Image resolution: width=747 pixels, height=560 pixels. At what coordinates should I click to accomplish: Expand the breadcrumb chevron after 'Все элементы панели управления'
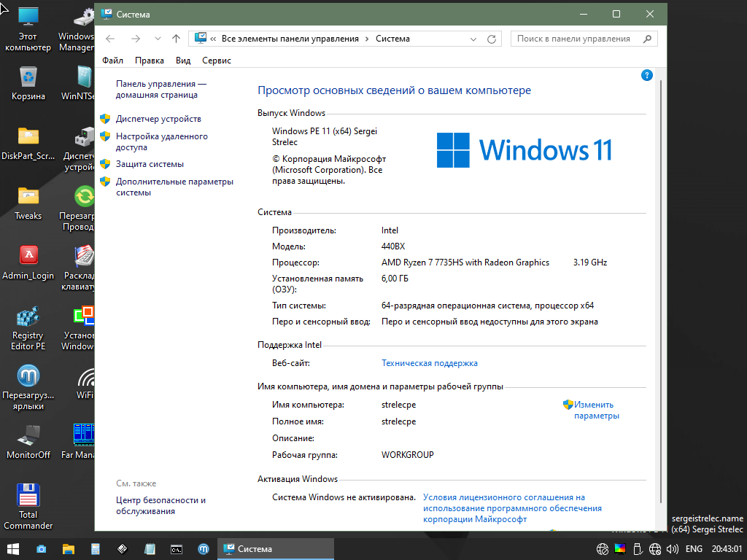click(x=367, y=39)
